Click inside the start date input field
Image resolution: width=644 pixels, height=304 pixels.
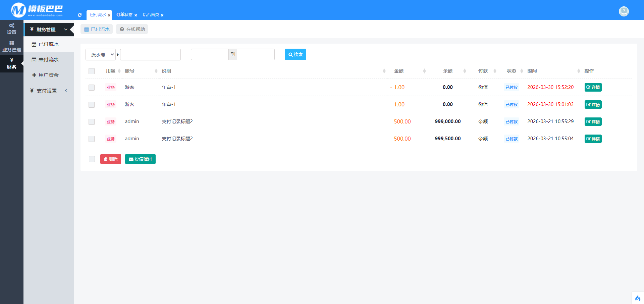coord(209,54)
